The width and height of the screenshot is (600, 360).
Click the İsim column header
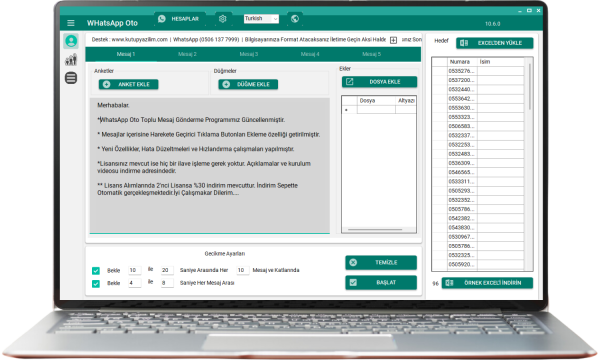point(501,62)
